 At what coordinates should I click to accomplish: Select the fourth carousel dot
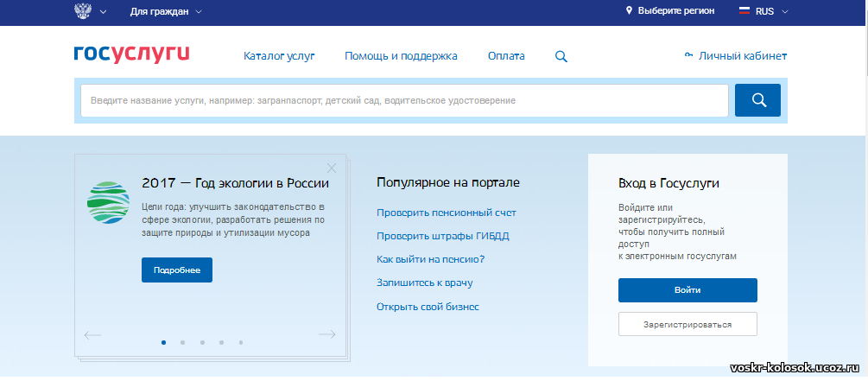[x=221, y=342]
